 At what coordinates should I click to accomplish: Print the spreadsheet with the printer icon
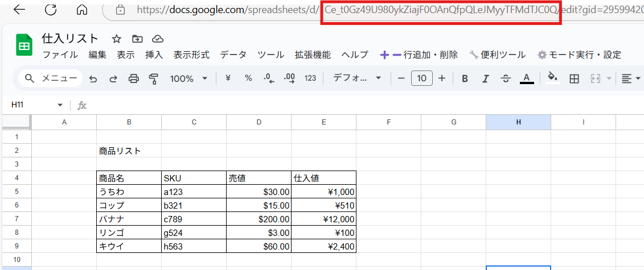click(133, 79)
